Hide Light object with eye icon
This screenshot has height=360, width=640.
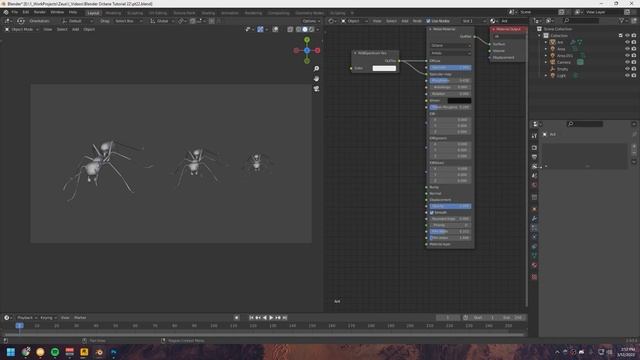627,76
